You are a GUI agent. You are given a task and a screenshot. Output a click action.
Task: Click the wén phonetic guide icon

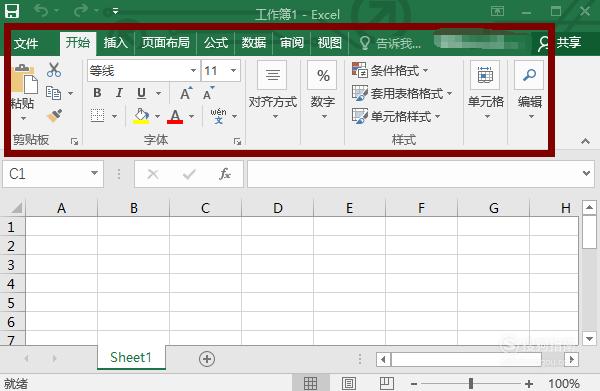point(218,116)
